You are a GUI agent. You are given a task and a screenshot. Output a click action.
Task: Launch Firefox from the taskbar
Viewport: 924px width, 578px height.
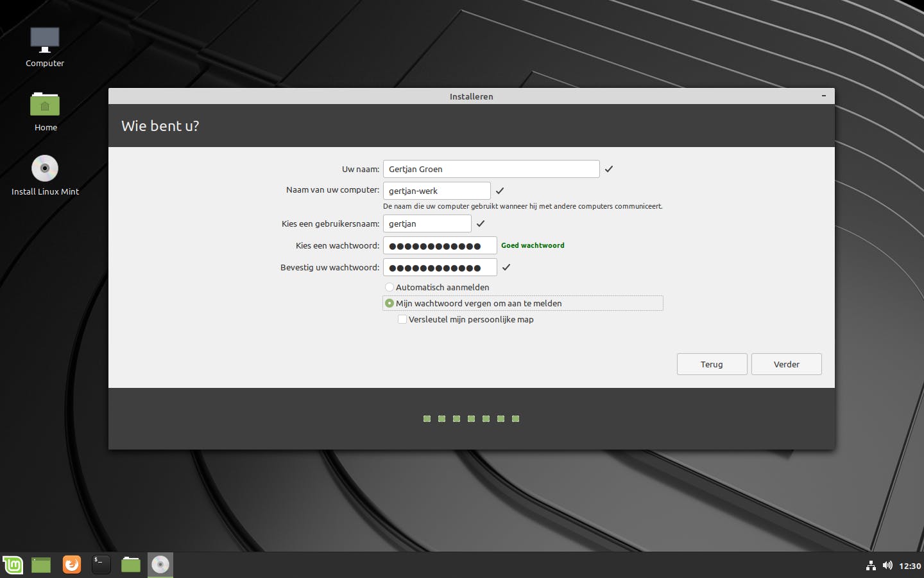(72, 565)
